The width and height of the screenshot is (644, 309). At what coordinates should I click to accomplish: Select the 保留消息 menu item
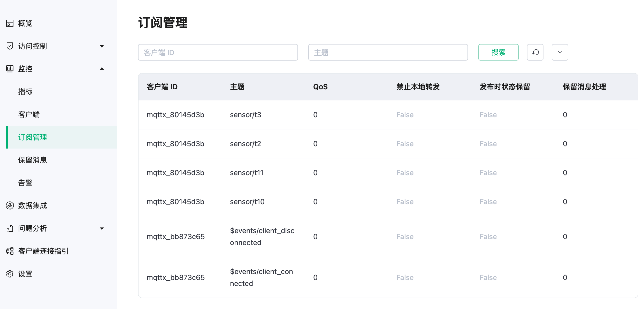point(33,160)
